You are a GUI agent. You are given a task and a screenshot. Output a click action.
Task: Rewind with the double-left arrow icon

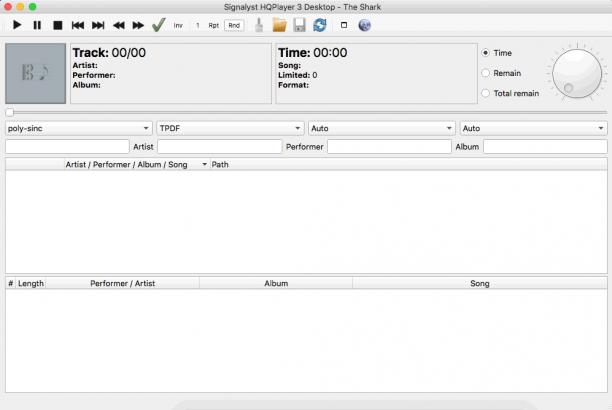pos(118,25)
